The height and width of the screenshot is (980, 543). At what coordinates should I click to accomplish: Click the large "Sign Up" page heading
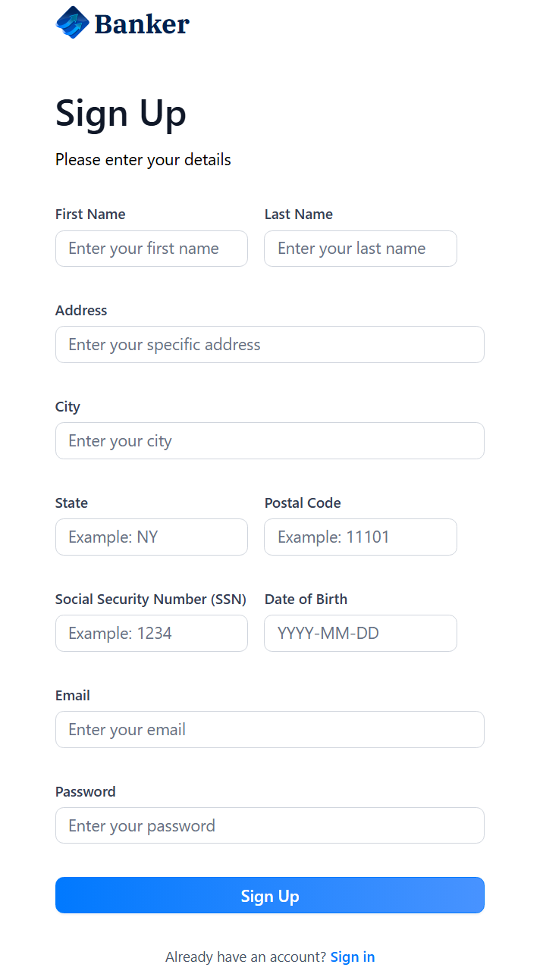(x=121, y=114)
